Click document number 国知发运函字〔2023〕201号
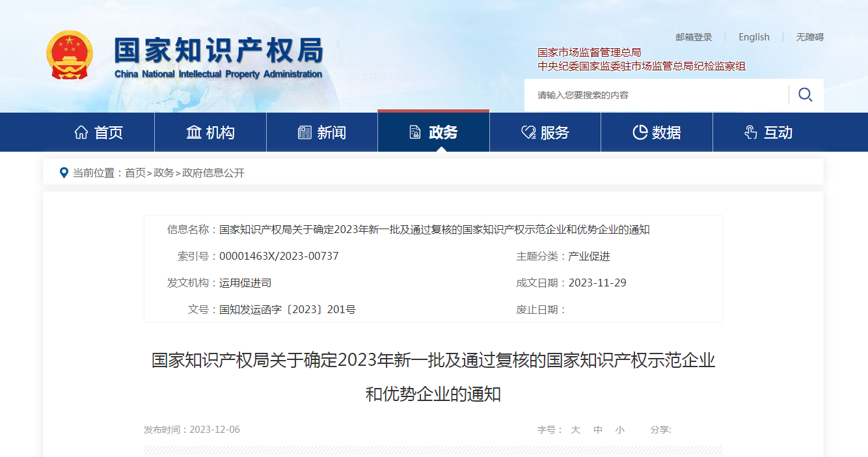This screenshot has width=868, height=457. pyautogui.click(x=288, y=309)
